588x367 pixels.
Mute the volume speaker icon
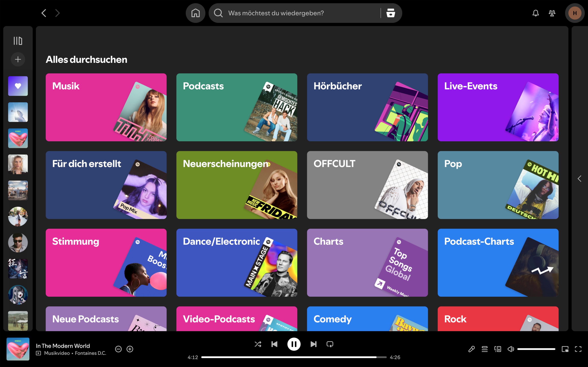pyautogui.click(x=511, y=349)
